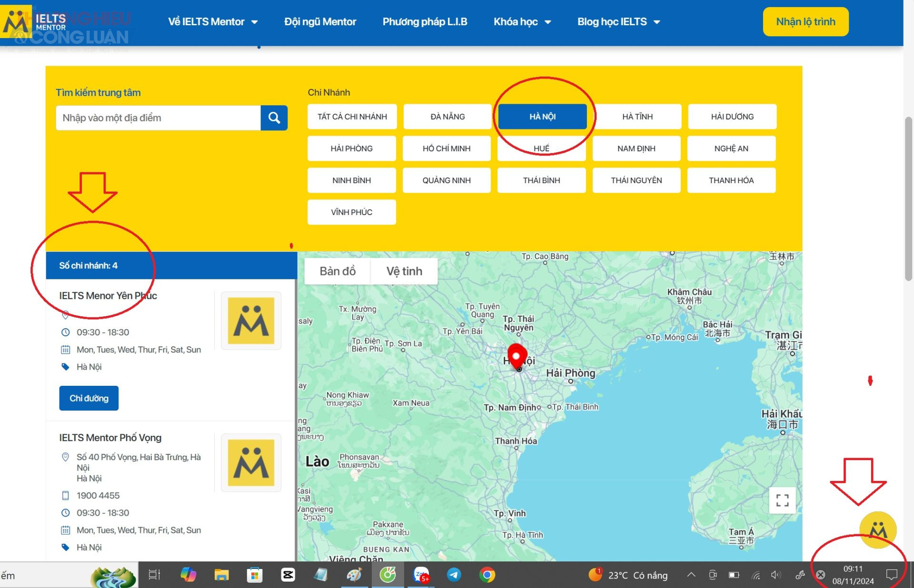Click the IELTS Mentor Phố Vọng title
Screen dimensions: 914x588
110,438
